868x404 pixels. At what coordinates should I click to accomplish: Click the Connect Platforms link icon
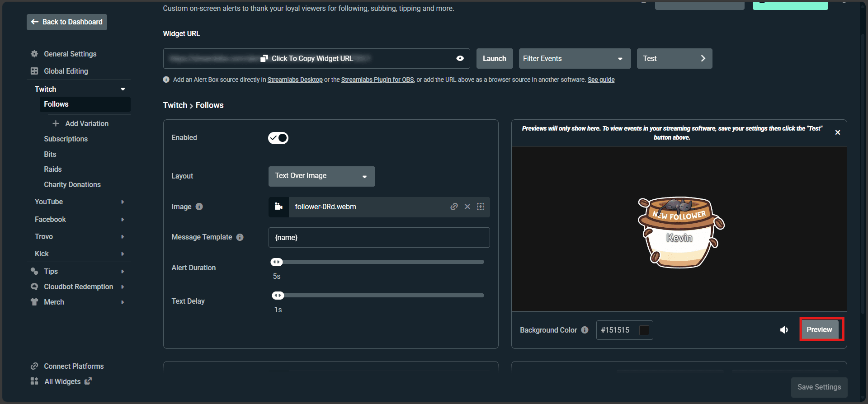pos(34,366)
